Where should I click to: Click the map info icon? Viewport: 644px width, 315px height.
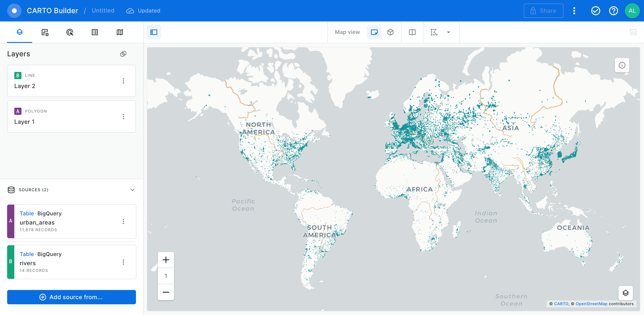click(622, 65)
